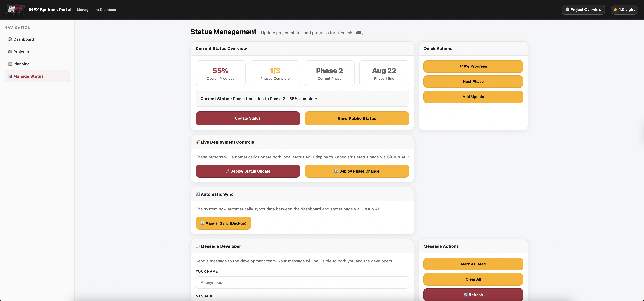This screenshot has height=301, width=644.
Task: Click the 1/3 Phases Complete card
Action: (275, 73)
